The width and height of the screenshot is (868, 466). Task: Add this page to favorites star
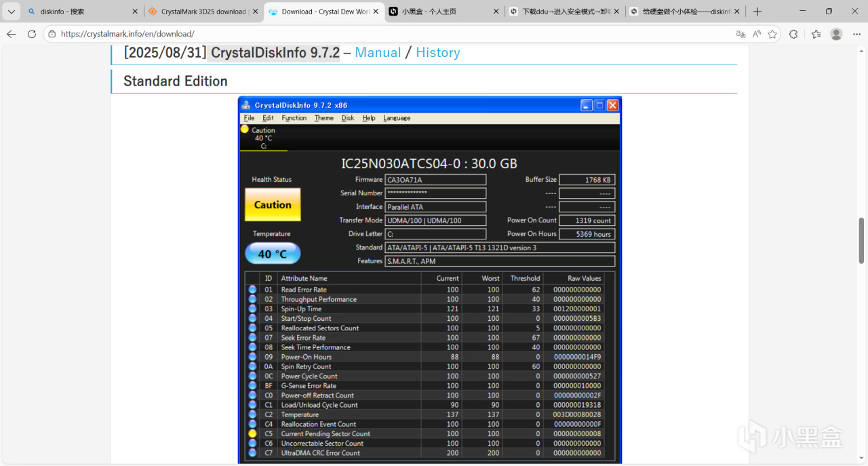[772, 34]
